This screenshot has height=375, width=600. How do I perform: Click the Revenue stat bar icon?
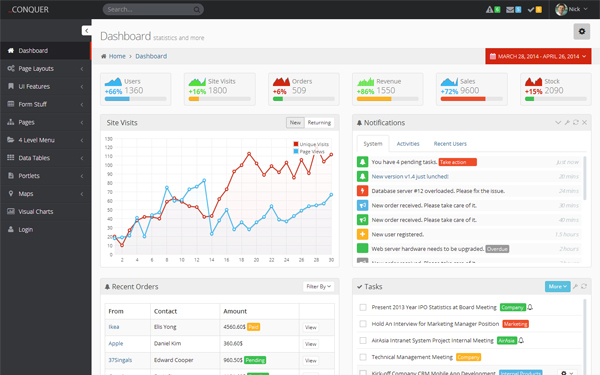click(x=365, y=82)
